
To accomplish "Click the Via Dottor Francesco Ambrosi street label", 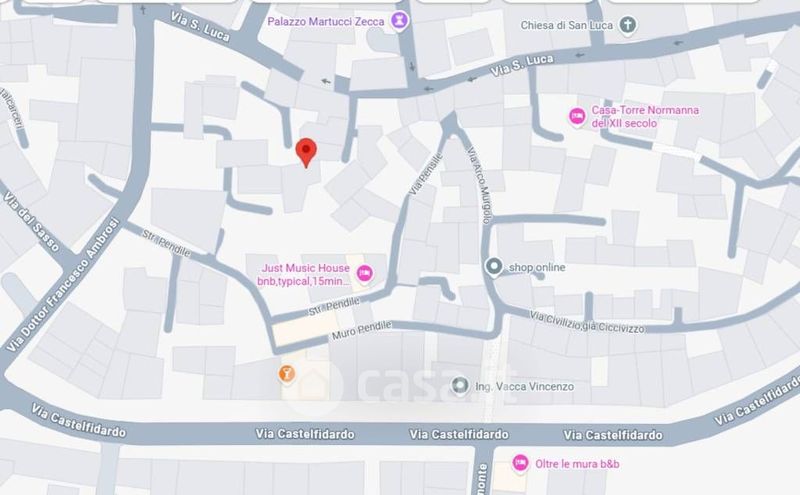I will pos(63,285).
